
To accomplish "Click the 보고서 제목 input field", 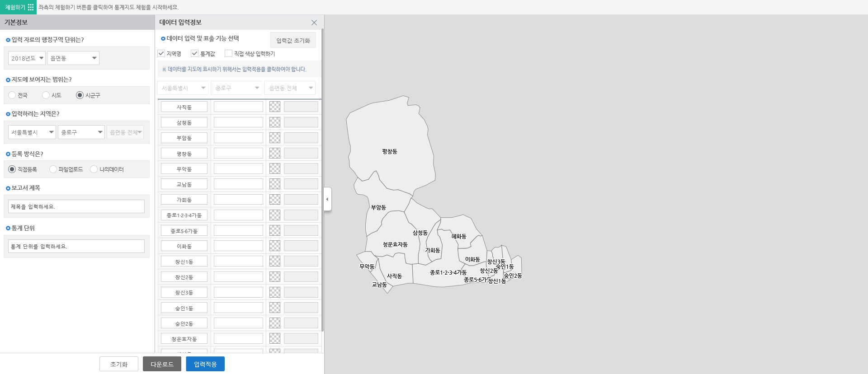I will click(76, 206).
